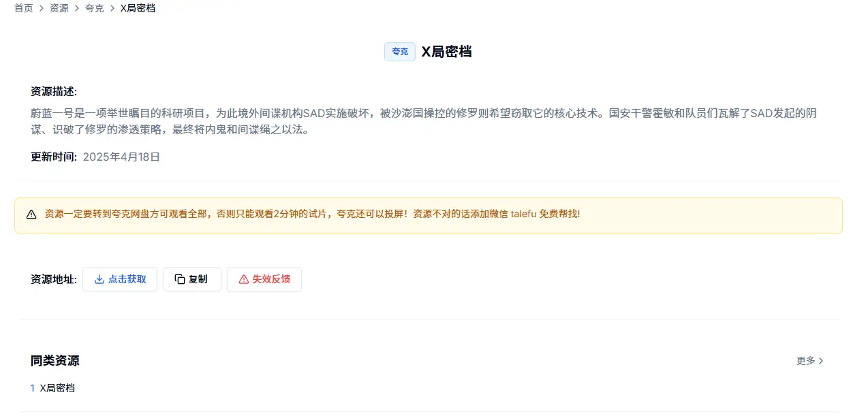This screenshot has width=868, height=416.
Task: Click the chevron between 资源 and 夸克
Action: click(x=77, y=8)
